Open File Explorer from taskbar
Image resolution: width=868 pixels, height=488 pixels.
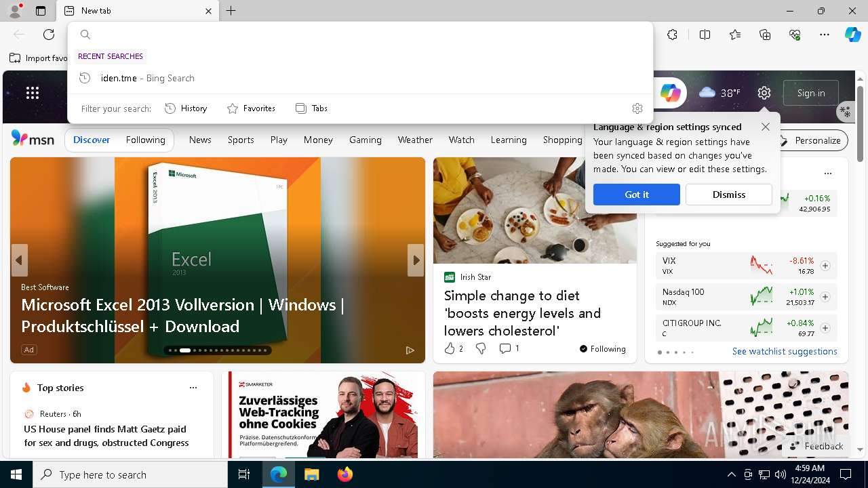pos(311,474)
